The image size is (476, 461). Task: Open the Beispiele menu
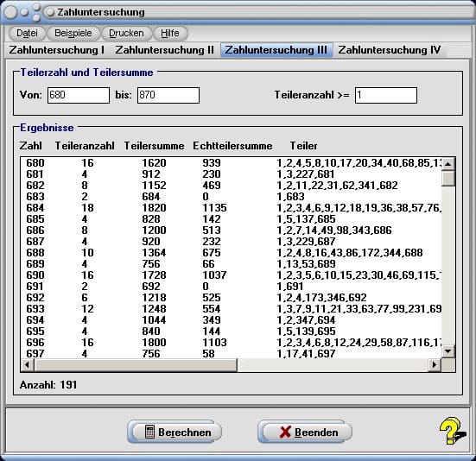point(73,33)
